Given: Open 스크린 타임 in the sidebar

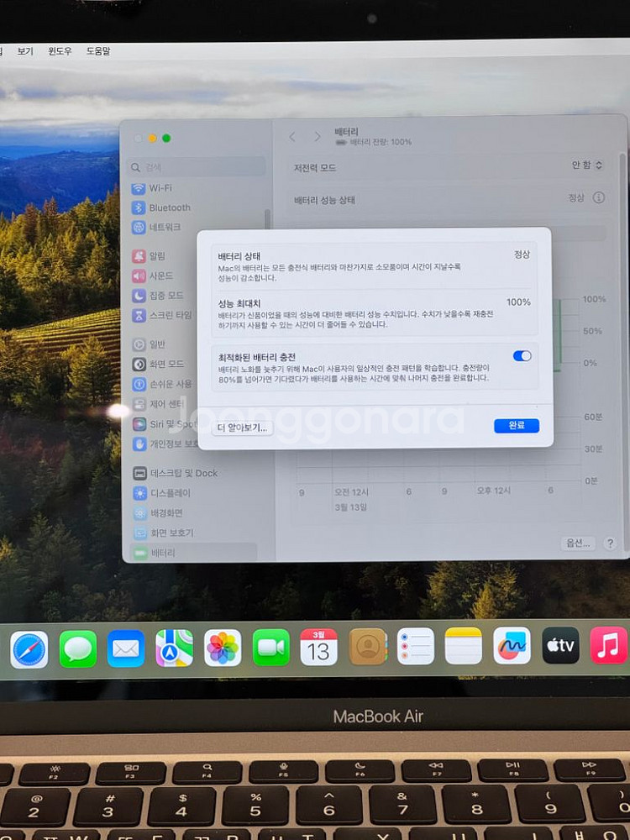Looking at the screenshot, I should click(162, 316).
